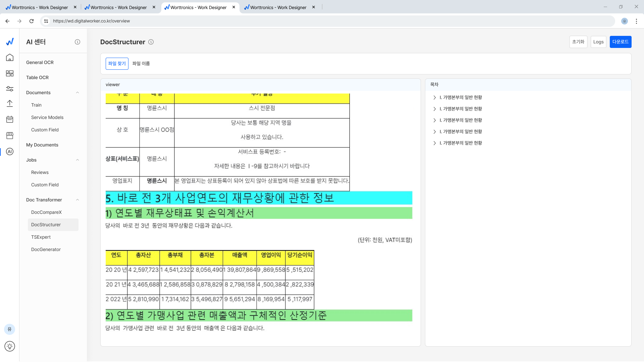Select the DocCompareX menu item
Screen dimensions: 644x362
coord(46,212)
